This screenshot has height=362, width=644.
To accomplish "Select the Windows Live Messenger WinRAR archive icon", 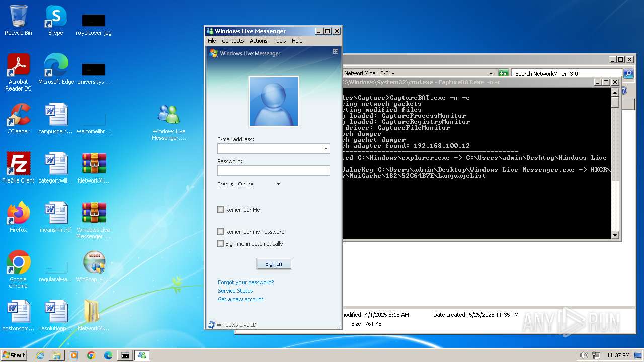I will 94,220.
